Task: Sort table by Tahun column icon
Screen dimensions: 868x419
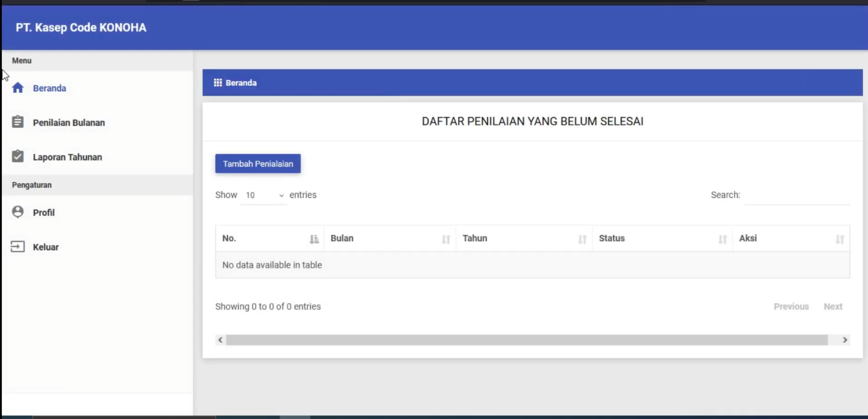Action: [582, 239]
